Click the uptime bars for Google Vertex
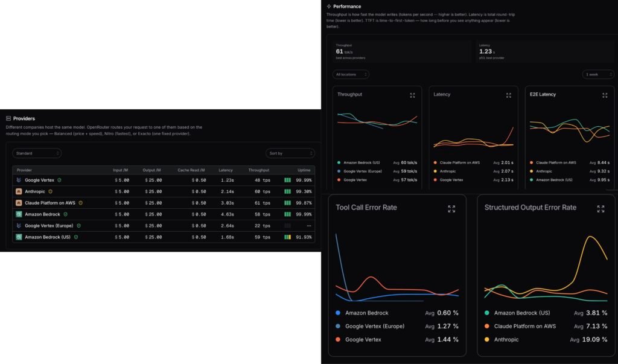The width and height of the screenshot is (618, 364). pos(287,180)
